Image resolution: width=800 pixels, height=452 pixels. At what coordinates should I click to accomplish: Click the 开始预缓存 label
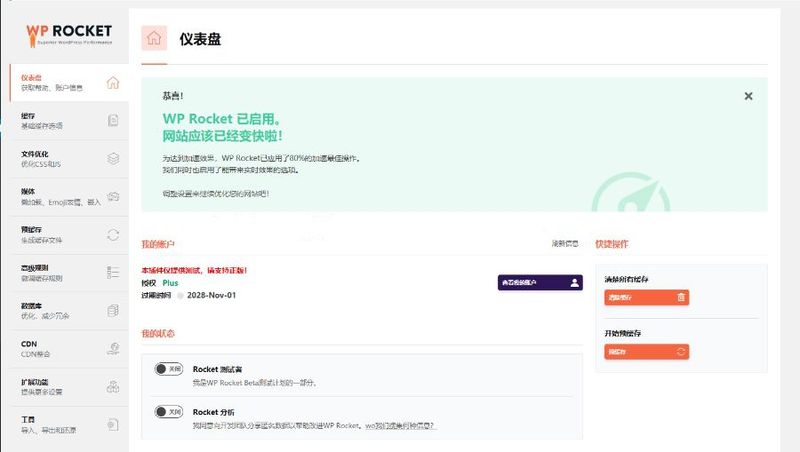pyautogui.click(x=623, y=333)
